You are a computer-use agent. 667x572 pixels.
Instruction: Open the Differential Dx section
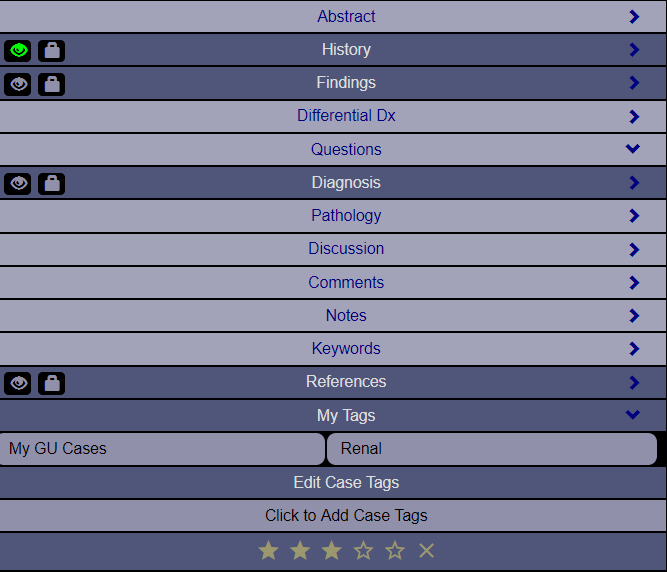333,116
